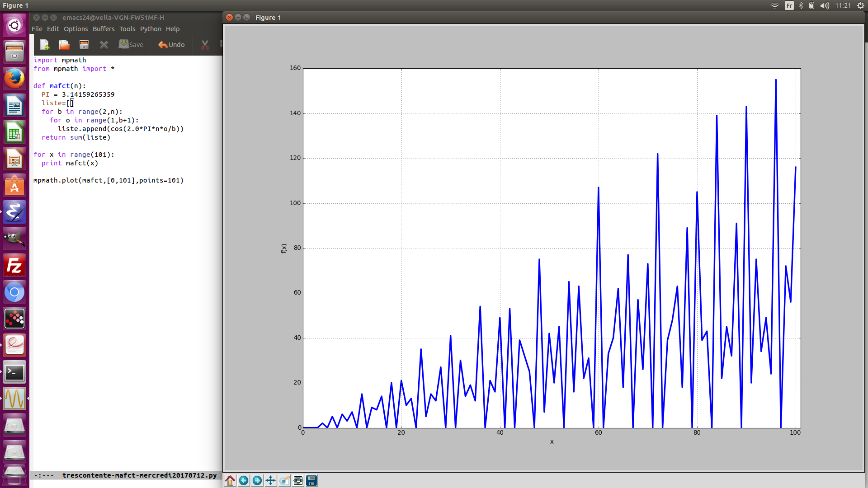
Task: Open directory with Emacs Dired icon
Action: [84, 45]
